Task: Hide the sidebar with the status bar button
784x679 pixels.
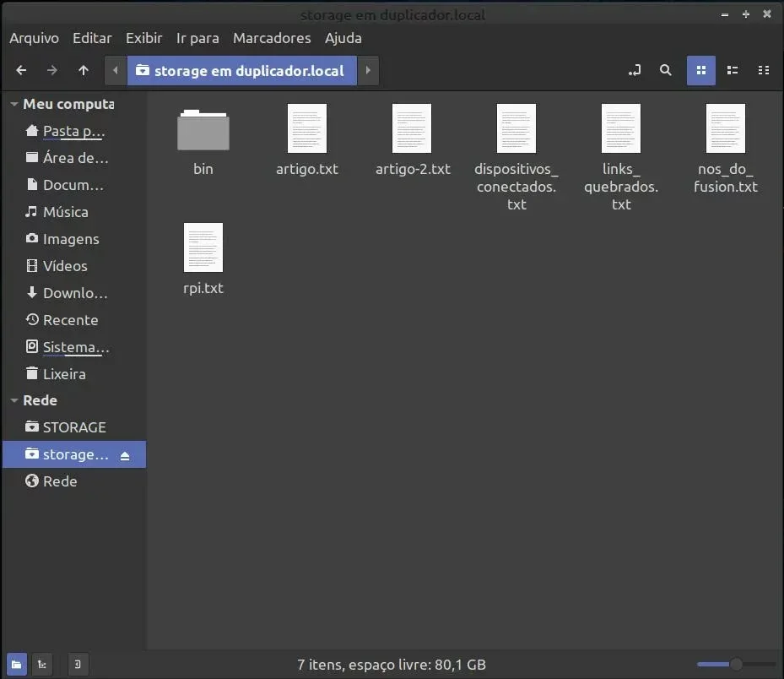Action: click(77, 665)
